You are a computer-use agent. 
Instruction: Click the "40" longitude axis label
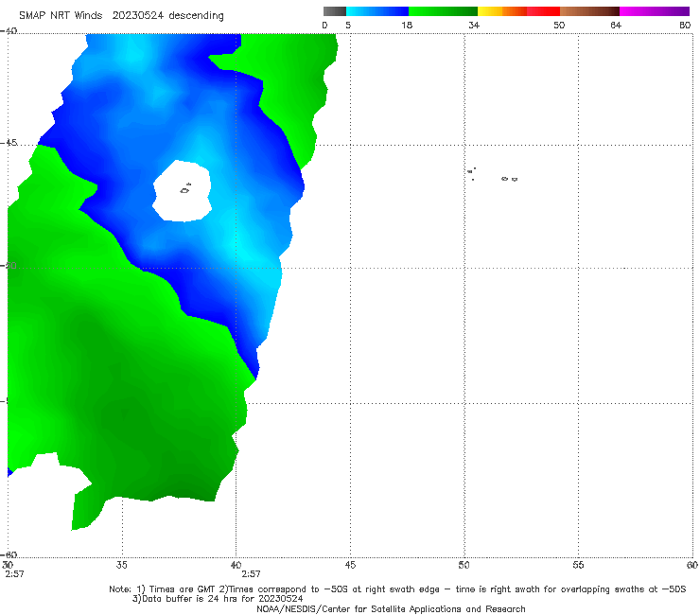(x=236, y=565)
